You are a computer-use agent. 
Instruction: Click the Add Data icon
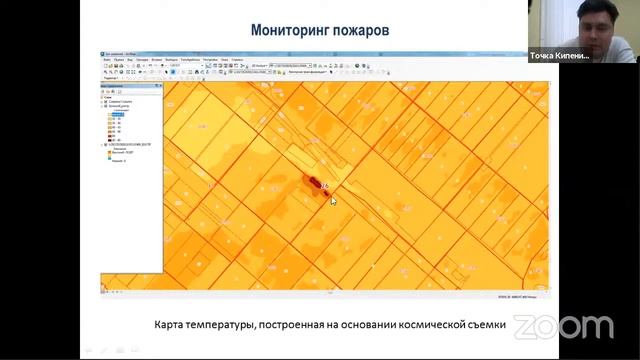point(162,66)
